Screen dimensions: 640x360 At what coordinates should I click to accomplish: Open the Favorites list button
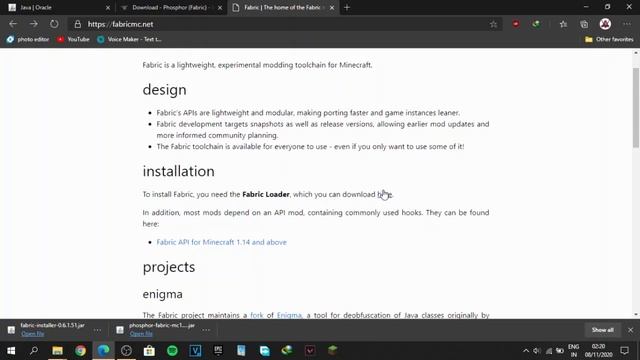pos(563,24)
